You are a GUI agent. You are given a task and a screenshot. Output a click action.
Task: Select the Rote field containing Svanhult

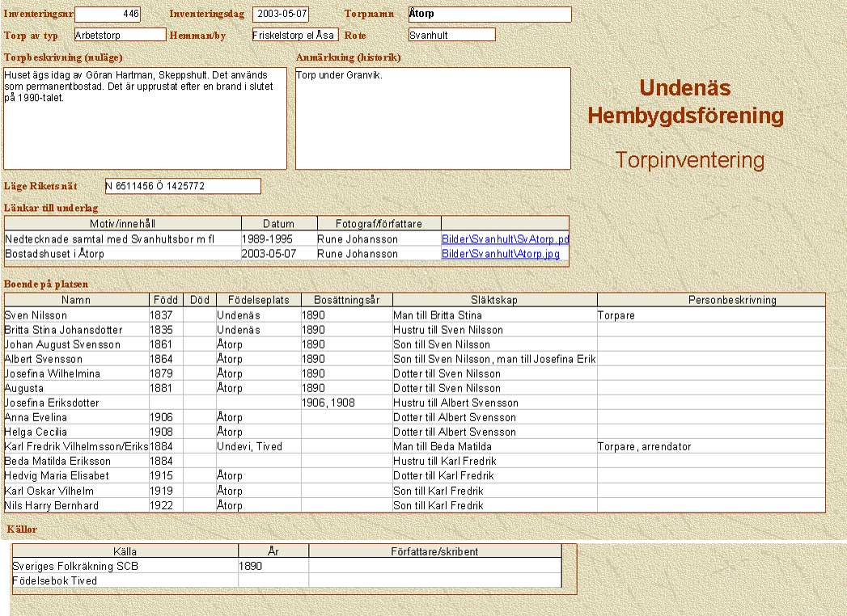coord(451,35)
